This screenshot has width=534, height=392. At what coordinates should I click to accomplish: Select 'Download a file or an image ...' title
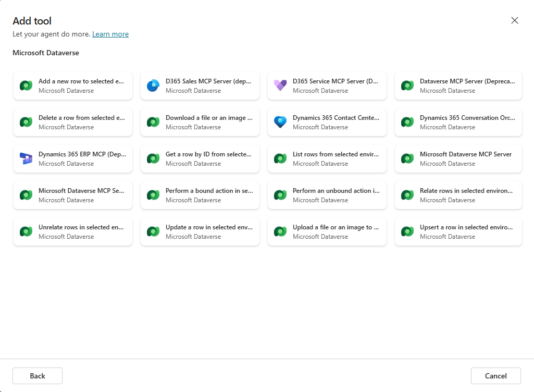pos(209,118)
